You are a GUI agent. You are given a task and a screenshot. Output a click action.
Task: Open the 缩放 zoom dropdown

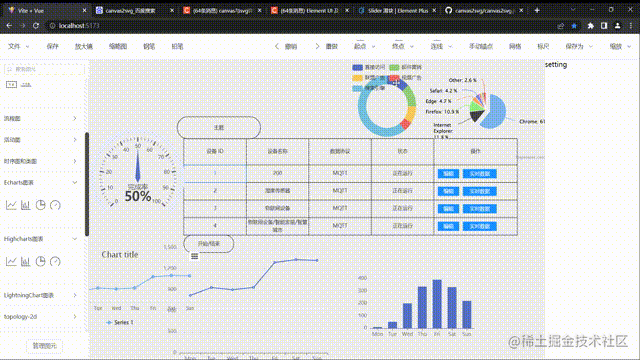[x=620, y=46]
